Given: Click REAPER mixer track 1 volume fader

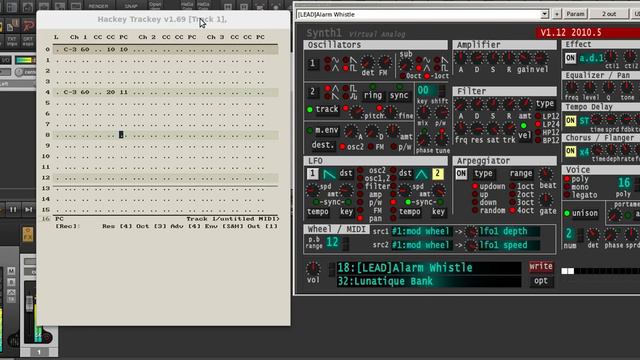Looking at the screenshot, I should pyautogui.click(x=29, y=304).
